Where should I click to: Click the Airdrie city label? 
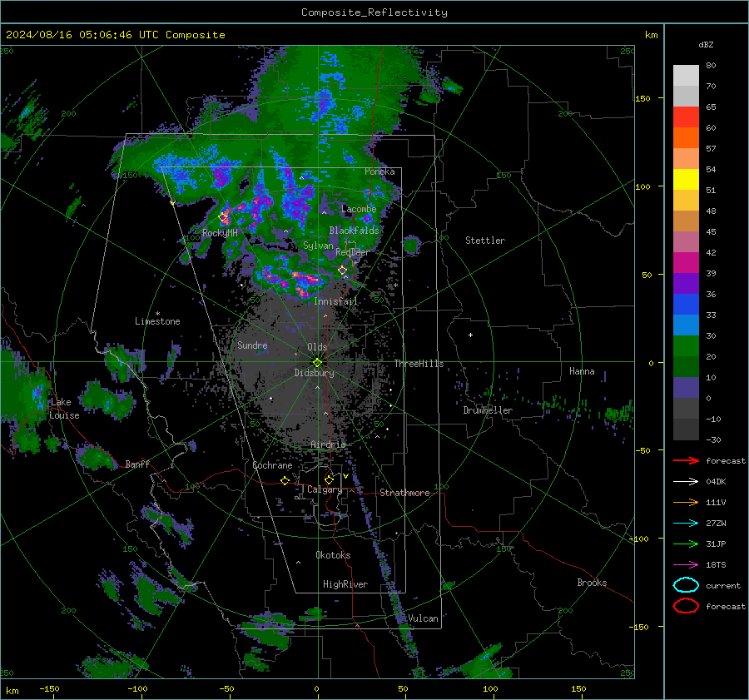click(x=328, y=444)
